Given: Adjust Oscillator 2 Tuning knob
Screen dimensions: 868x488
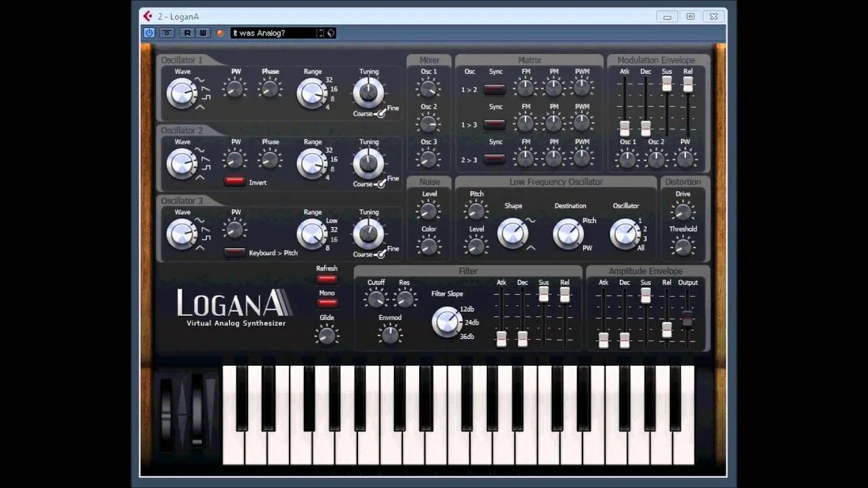Looking at the screenshot, I should tap(368, 163).
